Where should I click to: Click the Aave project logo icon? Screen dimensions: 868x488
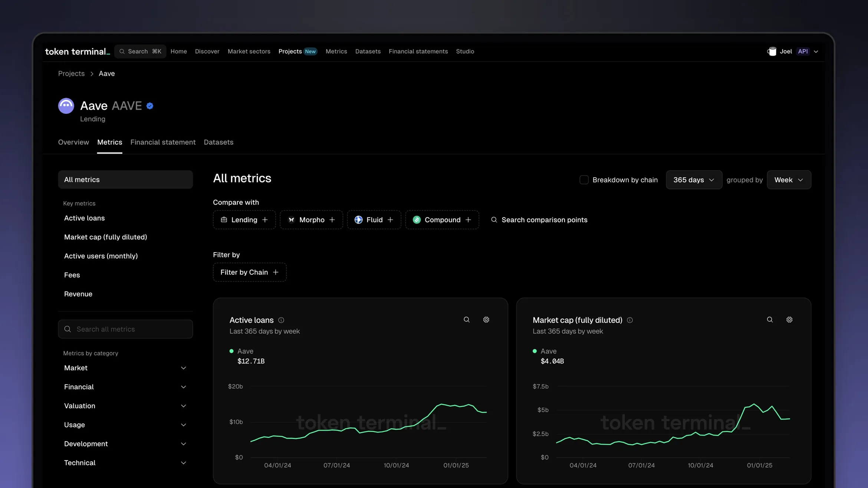(x=66, y=106)
